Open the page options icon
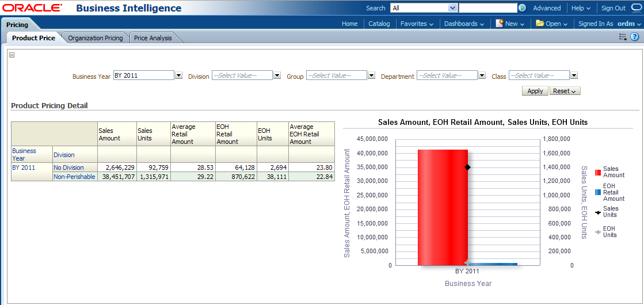Screen dimensions: 644x305 click(623, 37)
